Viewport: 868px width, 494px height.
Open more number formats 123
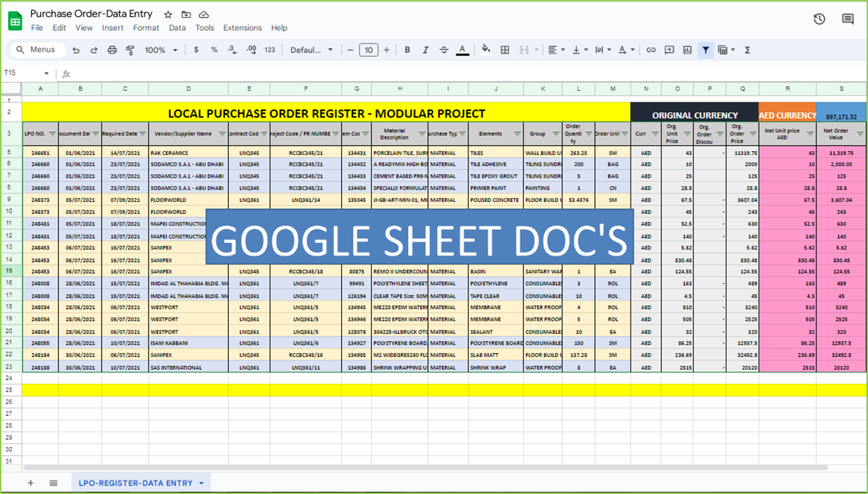(269, 50)
